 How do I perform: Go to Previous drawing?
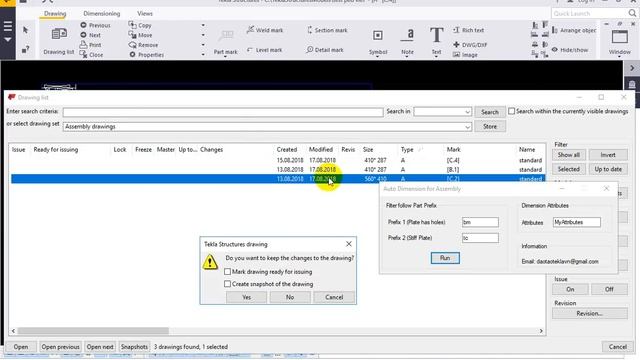(x=96, y=25)
